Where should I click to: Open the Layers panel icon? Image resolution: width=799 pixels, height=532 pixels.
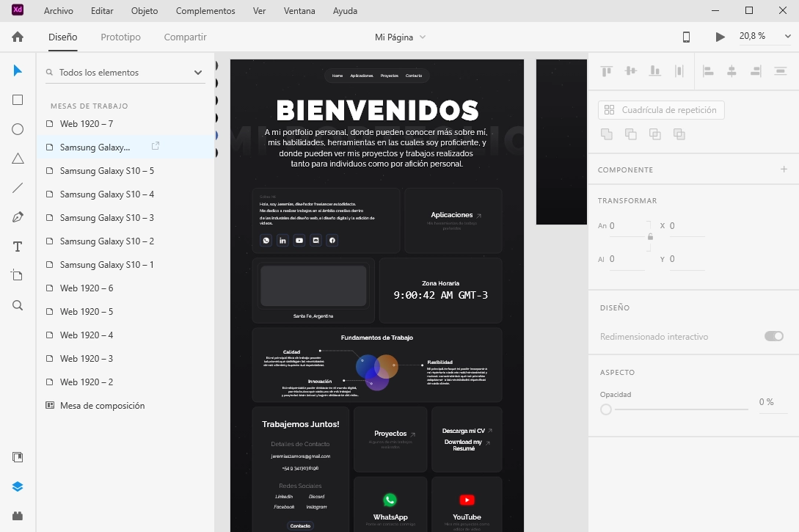pyautogui.click(x=18, y=487)
